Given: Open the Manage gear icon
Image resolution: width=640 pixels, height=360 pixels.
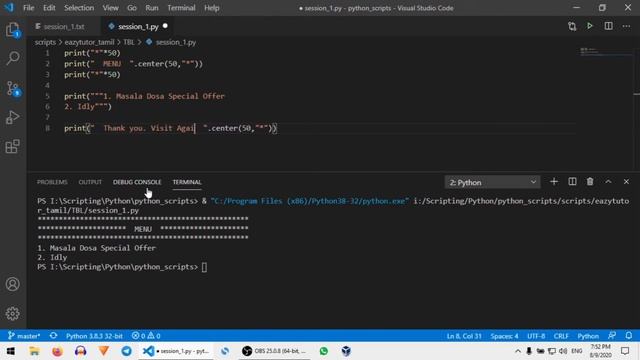Looking at the screenshot, I should click(x=13, y=313).
